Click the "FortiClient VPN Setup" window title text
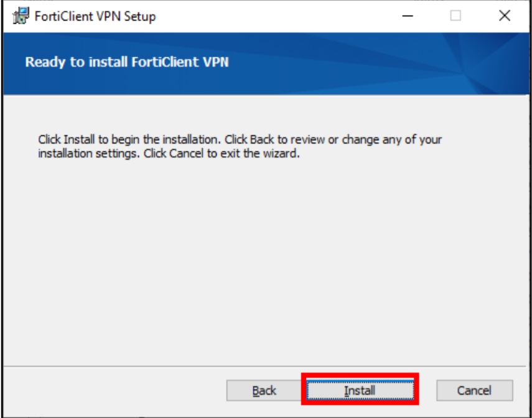The width and height of the screenshot is (532, 418). coord(95,16)
